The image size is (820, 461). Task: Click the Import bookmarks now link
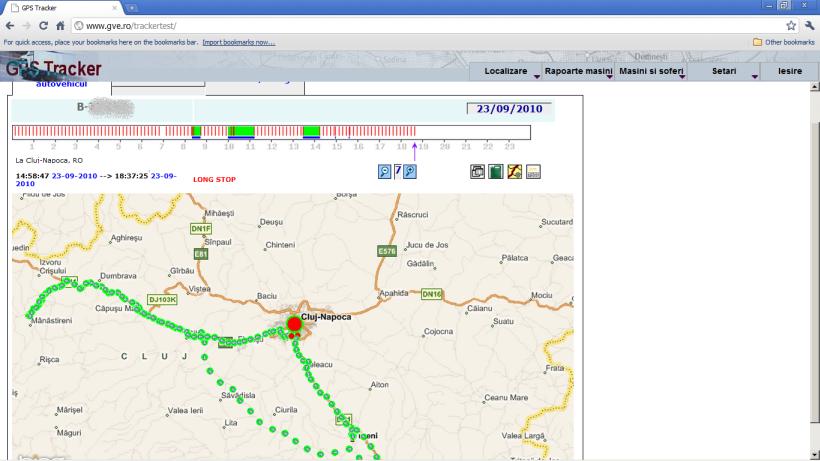239,41
